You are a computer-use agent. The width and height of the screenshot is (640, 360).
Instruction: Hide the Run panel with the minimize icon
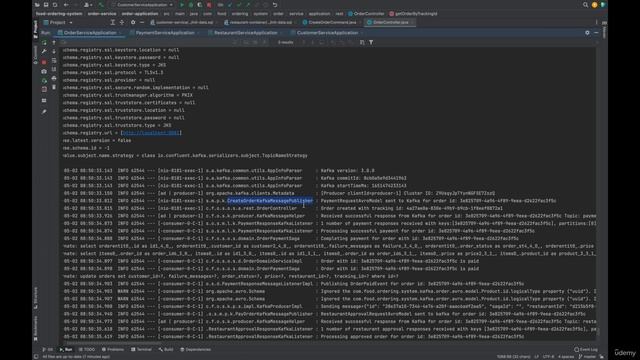tap(596, 33)
